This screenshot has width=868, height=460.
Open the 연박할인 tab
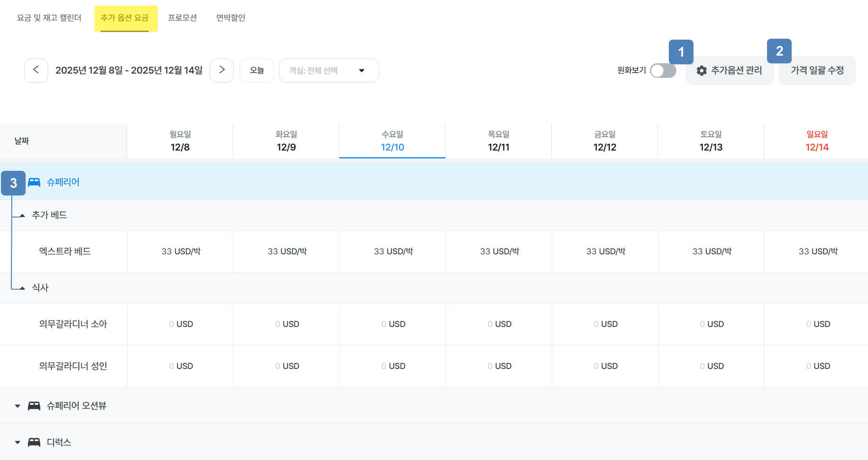(x=230, y=18)
